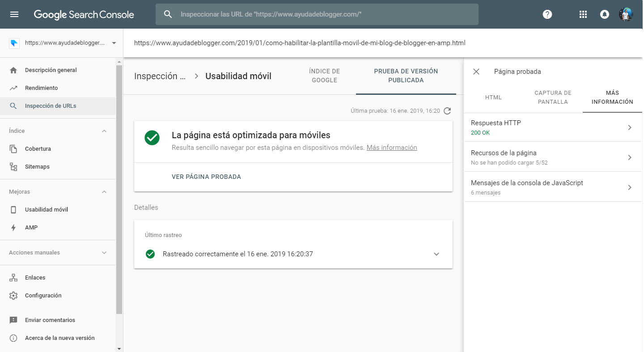644x352 pixels.
Task: Switch to the Captura de pantalla tab
Action: pos(553,97)
